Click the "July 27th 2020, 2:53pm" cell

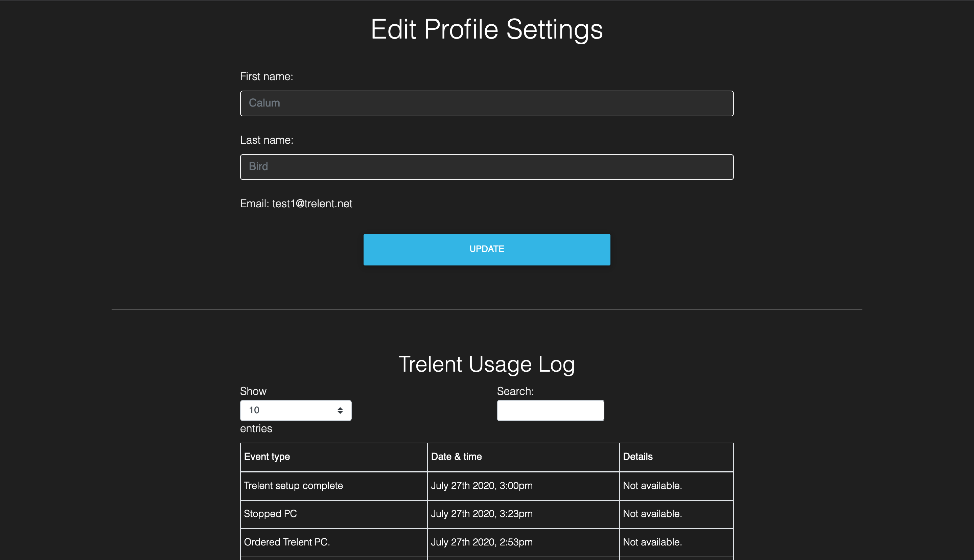pyautogui.click(x=523, y=542)
